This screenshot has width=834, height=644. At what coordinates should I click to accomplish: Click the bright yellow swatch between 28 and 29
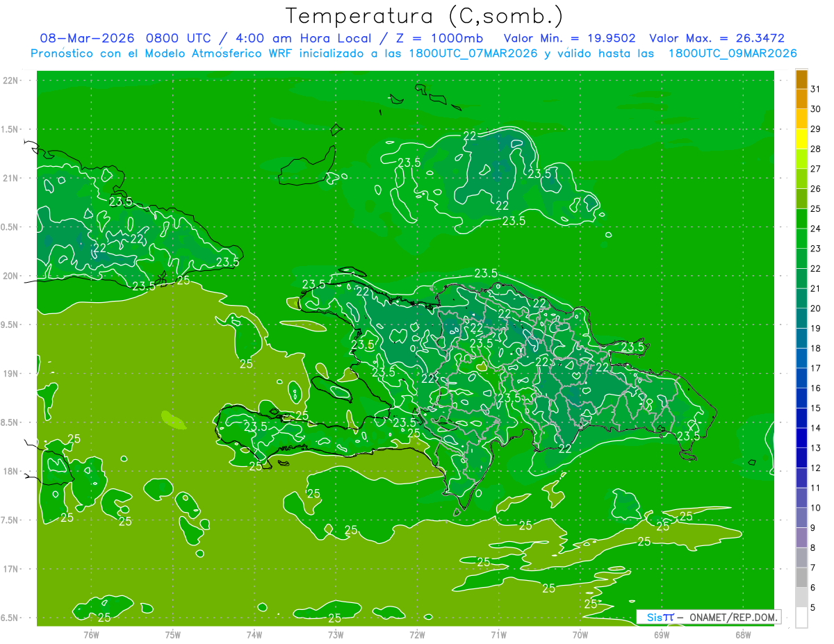pyautogui.click(x=801, y=138)
